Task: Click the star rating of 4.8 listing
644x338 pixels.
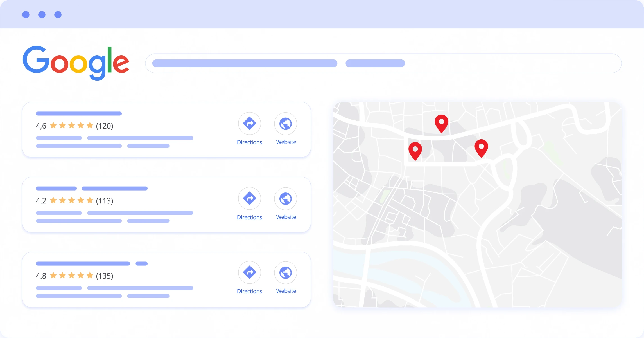Action: [71, 276]
